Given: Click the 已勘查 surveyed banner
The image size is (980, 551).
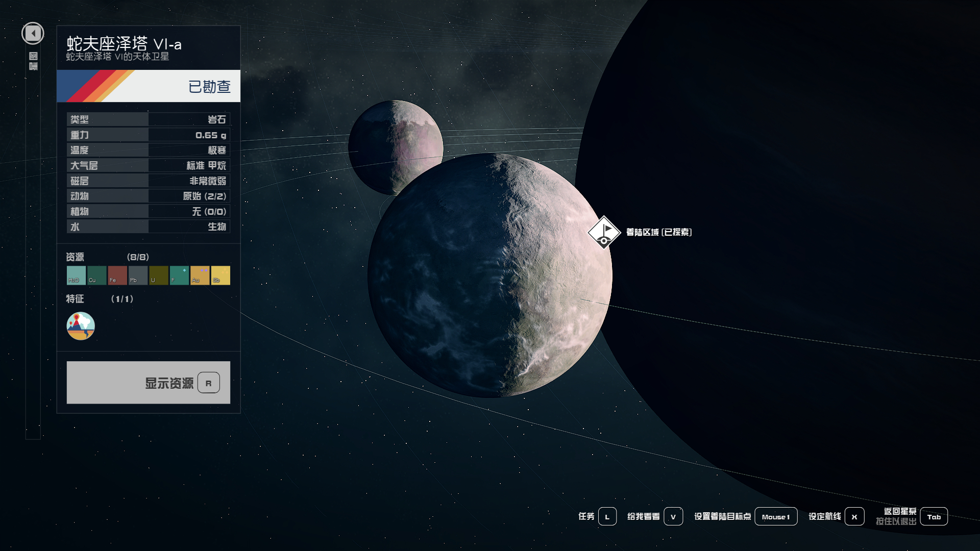Looking at the screenshot, I should point(149,86).
